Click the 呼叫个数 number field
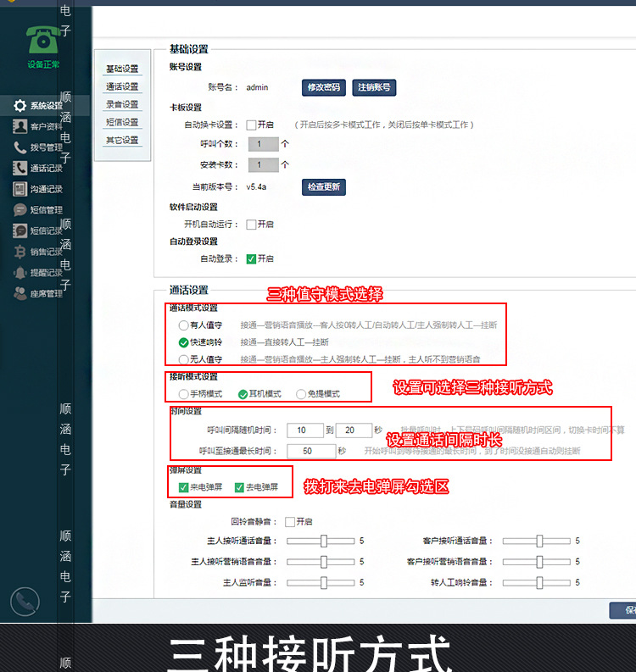636x672 pixels. [264, 144]
